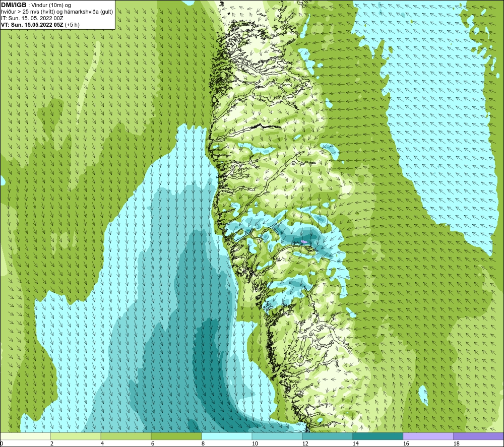
Task: Click the legend label 16
Action: (x=406, y=443)
